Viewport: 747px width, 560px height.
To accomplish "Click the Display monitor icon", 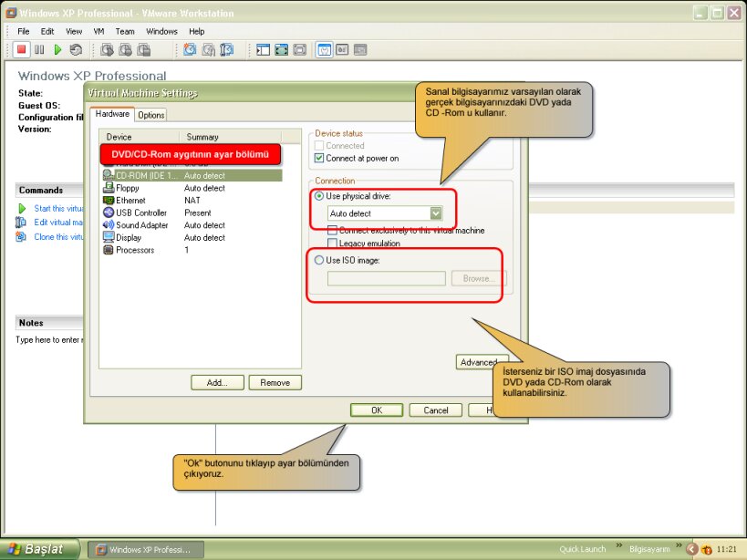I will click(109, 237).
